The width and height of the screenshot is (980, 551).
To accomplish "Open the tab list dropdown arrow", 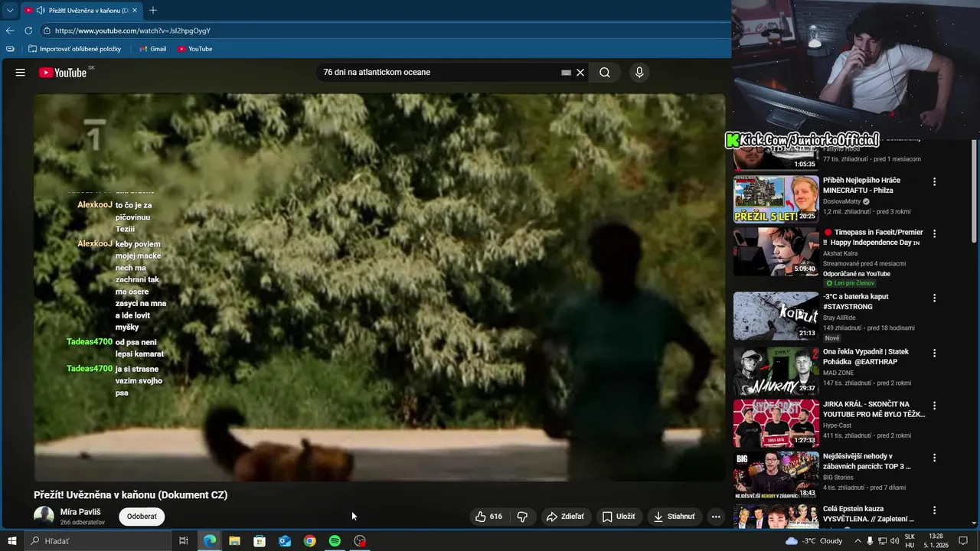I will (x=10, y=11).
